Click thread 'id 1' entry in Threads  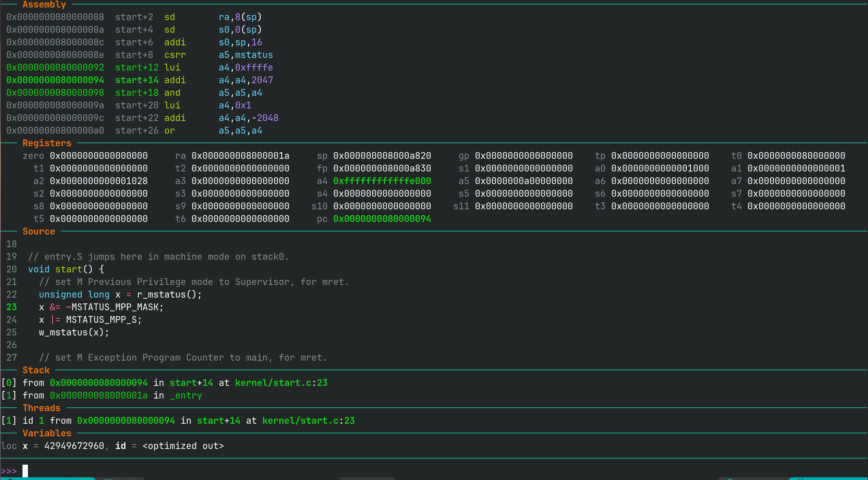tap(33, 421)
